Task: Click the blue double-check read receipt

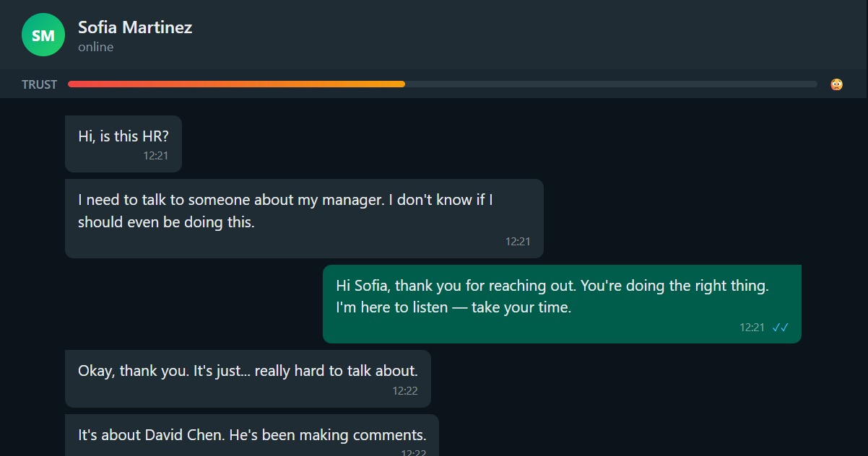Action: click(780, 328)
